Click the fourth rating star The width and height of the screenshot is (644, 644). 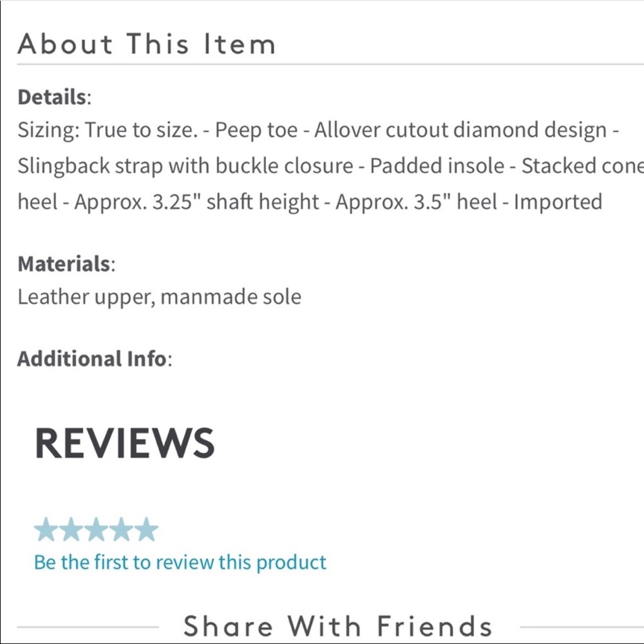click(x=121, y=530)
